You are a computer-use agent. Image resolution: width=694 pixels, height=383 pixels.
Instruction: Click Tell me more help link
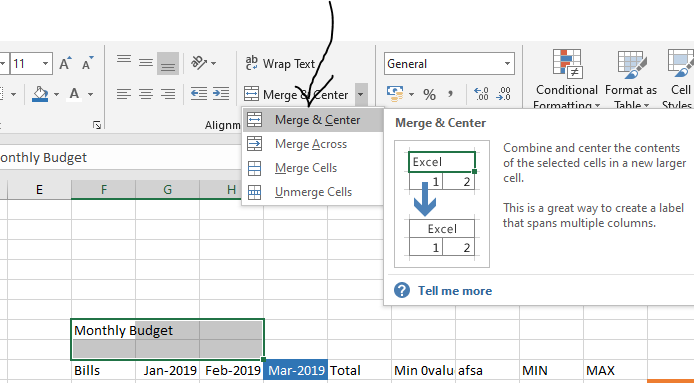[455, 291]
